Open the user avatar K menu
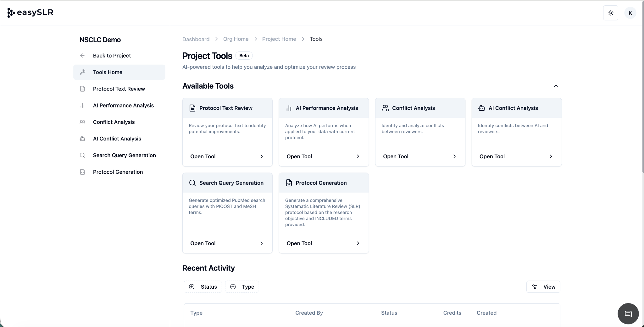 tap(630, 13)
